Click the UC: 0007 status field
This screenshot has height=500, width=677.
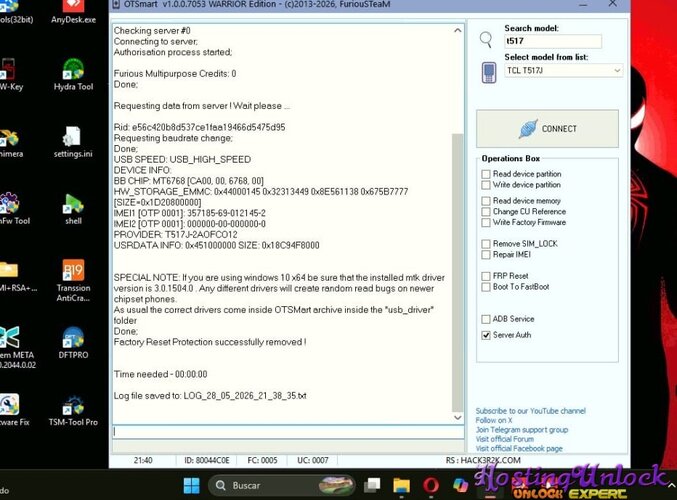[x=313, y=460]
